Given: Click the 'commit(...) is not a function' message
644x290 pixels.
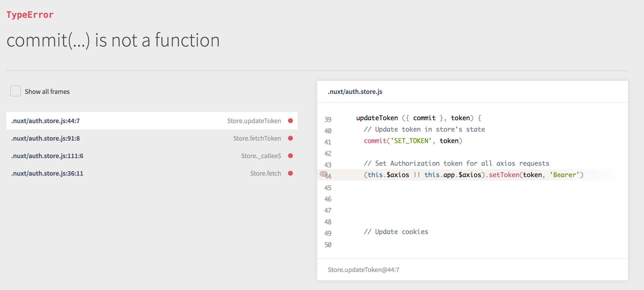Looking at the screenshot, I should tap(113, 40).
